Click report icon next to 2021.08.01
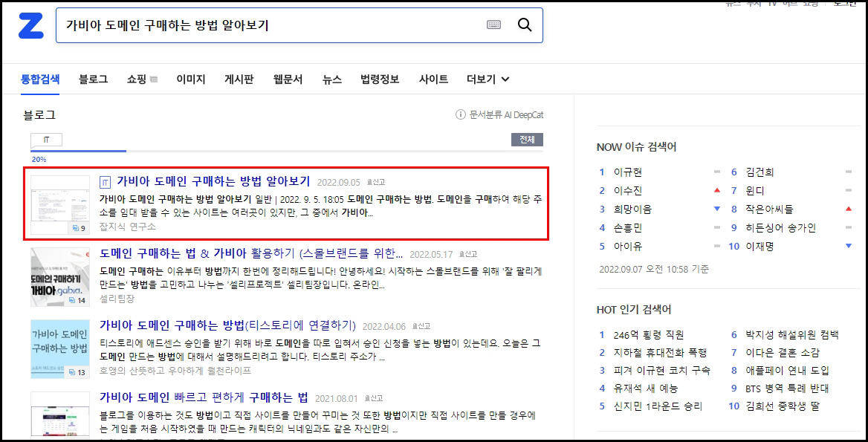868x442 pixels. pyautogui.click(x=374, y=397)
